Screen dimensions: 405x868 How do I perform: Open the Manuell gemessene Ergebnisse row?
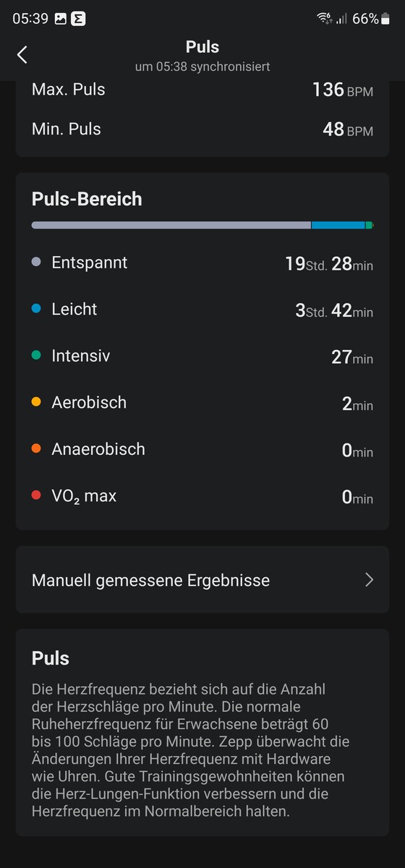tap(202, 580)
